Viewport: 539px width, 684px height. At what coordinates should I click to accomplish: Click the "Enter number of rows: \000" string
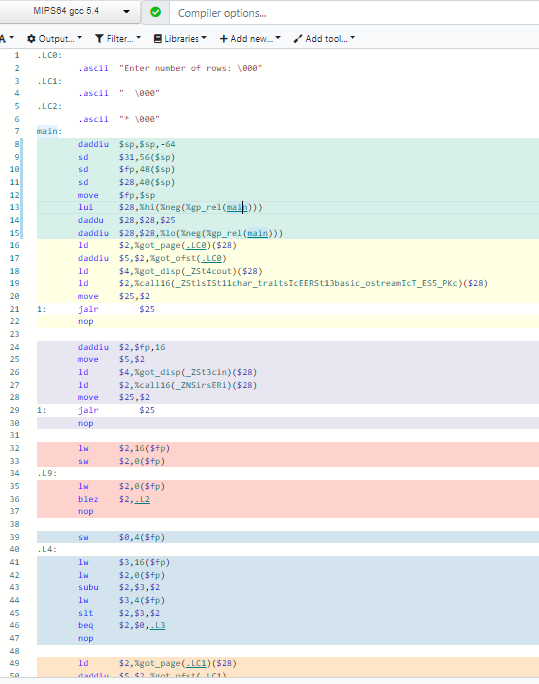click(191, 68)
